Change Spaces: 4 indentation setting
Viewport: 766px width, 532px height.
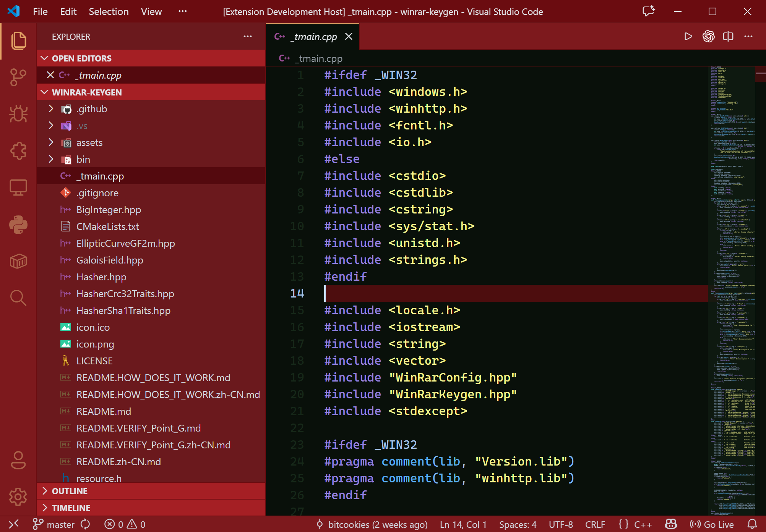click(x=518, y=524)
